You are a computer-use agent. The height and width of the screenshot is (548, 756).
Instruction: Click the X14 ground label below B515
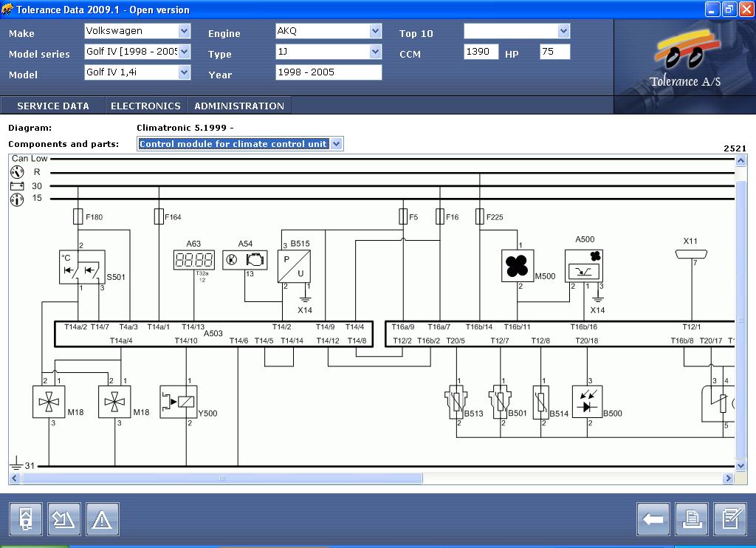coord(305,310)
